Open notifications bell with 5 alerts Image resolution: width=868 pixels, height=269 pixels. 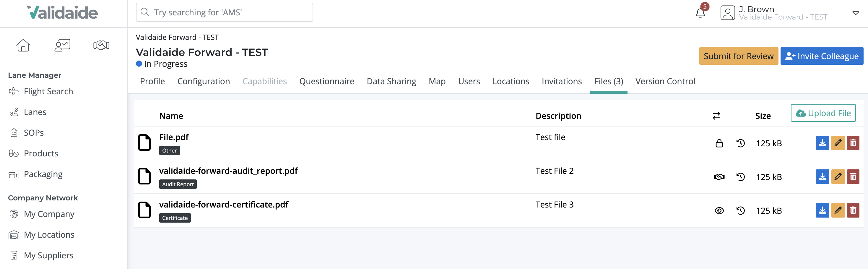point(700,13)
